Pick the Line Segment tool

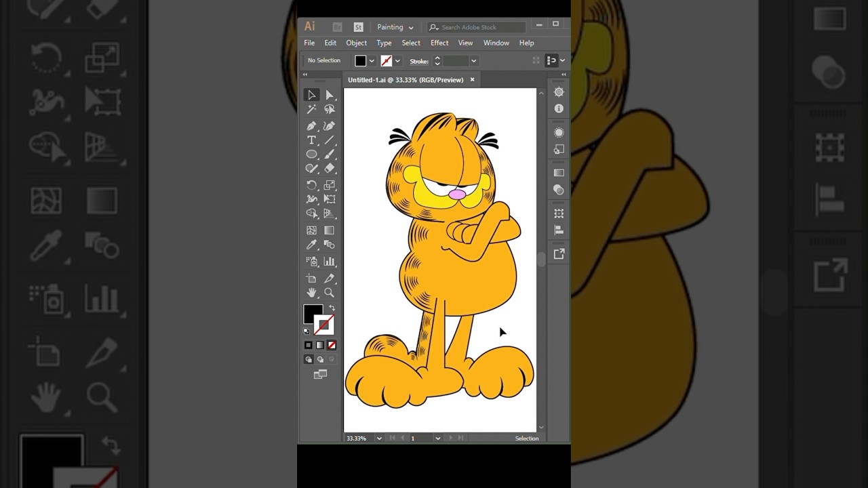(329, 140)
